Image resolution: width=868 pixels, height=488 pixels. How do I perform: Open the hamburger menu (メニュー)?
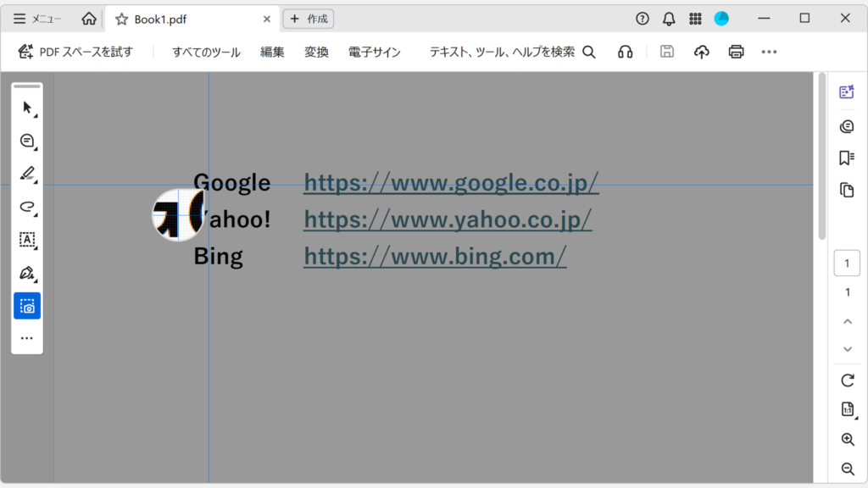click(37, 19)
